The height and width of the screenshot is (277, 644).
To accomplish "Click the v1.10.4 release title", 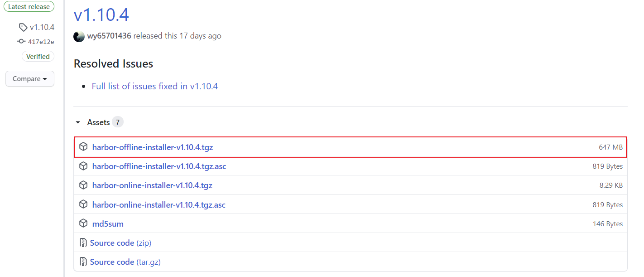I will (x=101, y=15).
